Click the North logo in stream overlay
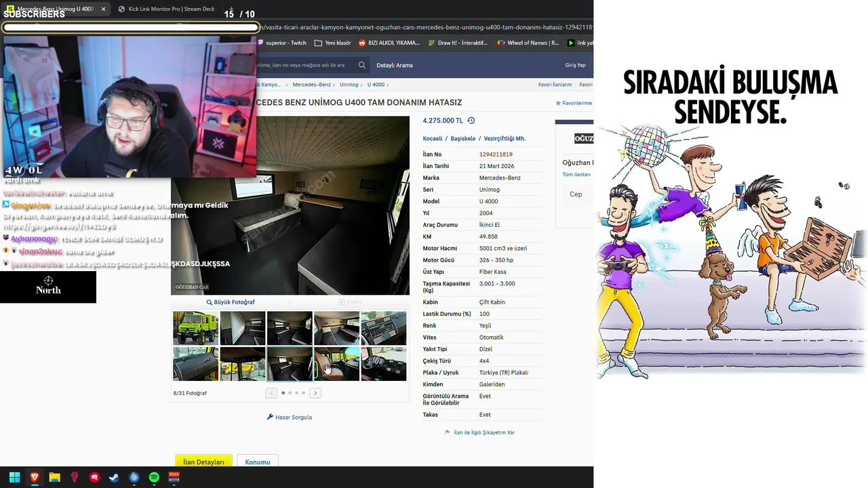The image size is (868, 488). tap(48, 286)
